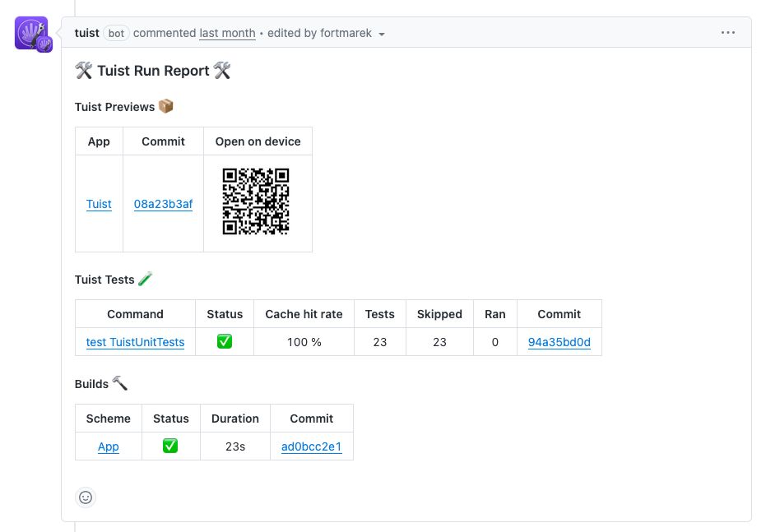This screenshot has width=766, height=532.
Task: Open commit ad0bcc2e1 link
Action: click(x=311, y=446)
